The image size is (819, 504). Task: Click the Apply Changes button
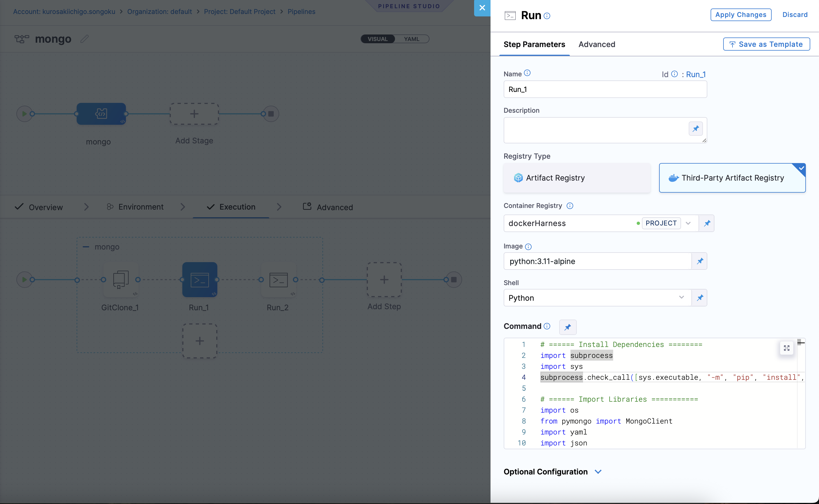click(741, 14)
